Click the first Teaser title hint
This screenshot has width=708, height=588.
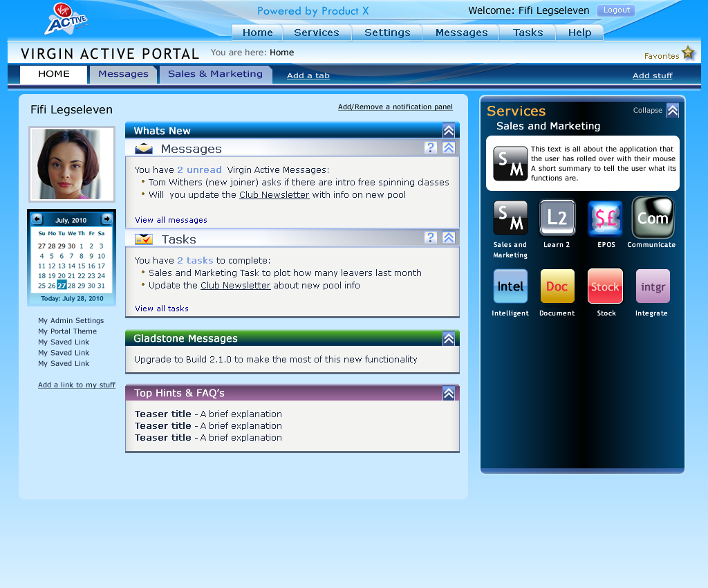pyautogui.click(x=163, y=414)
